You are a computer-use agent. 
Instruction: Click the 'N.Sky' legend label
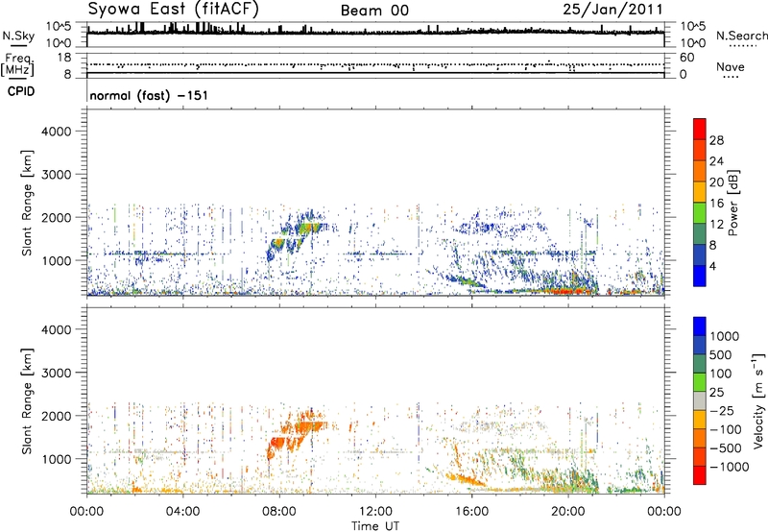[18, 36]
